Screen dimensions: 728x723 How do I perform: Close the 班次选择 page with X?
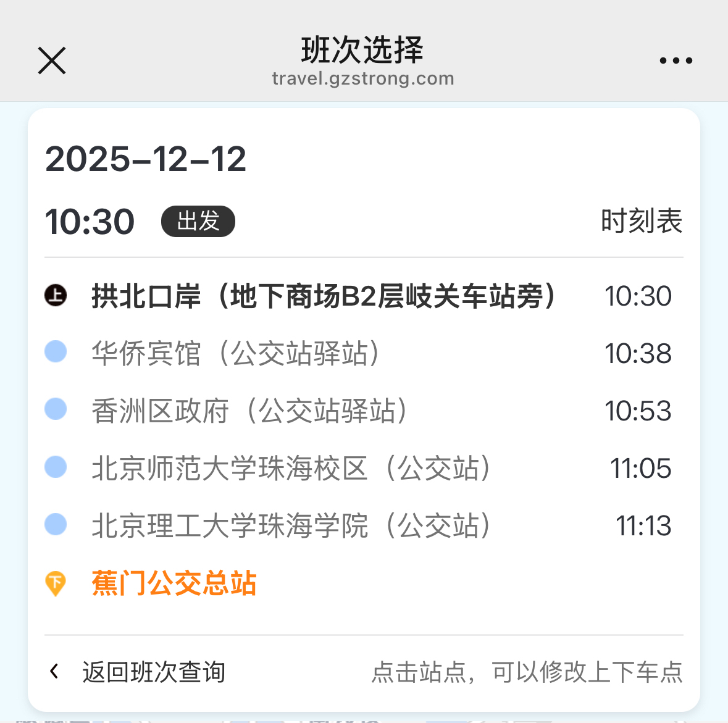[52, 61]
